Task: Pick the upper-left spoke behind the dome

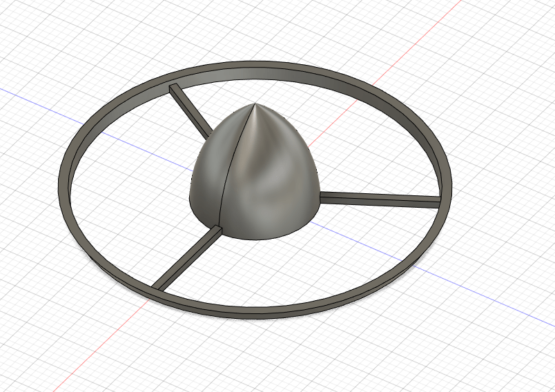Action: tap(190, 110)
